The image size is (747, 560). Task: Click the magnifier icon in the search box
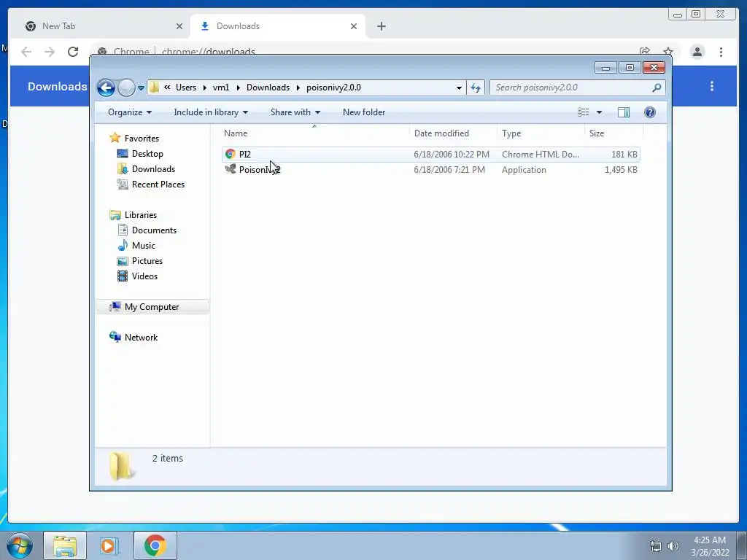coord(657,87)
